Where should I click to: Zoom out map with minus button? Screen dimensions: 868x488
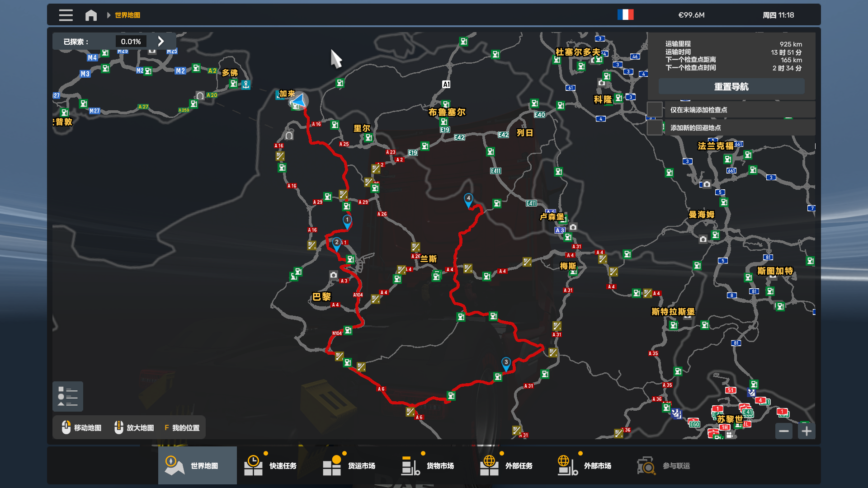pyautogui.click(x=784, y=431)
